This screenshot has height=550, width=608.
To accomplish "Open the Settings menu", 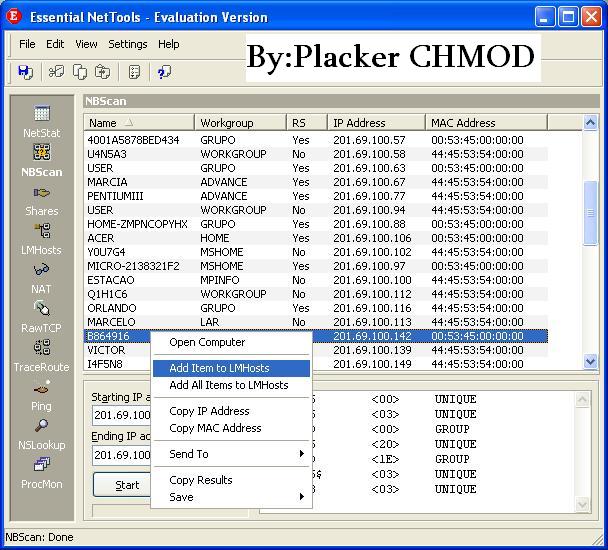I will click(128, 44).
